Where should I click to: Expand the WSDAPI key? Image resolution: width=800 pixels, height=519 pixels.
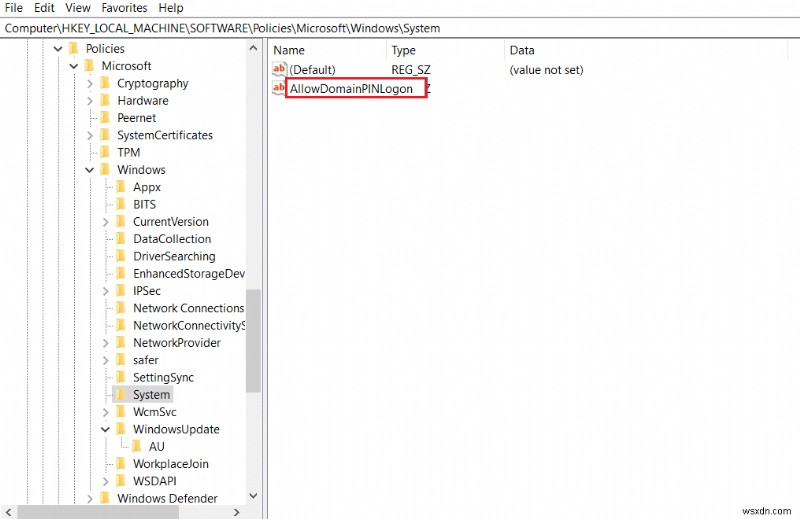tap(106, 482)
